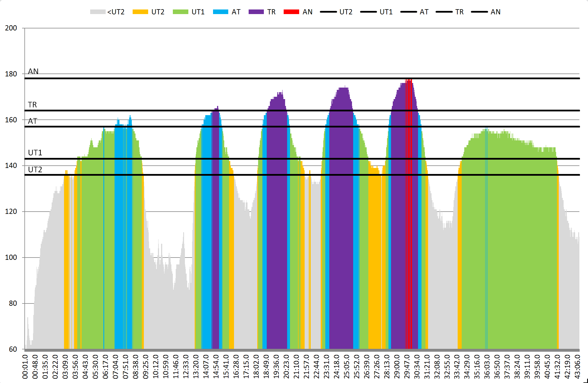Click the orange UT2 legend swatch
Image resolution: width=588 pixels, height=383 pixels.
[140, 12]
